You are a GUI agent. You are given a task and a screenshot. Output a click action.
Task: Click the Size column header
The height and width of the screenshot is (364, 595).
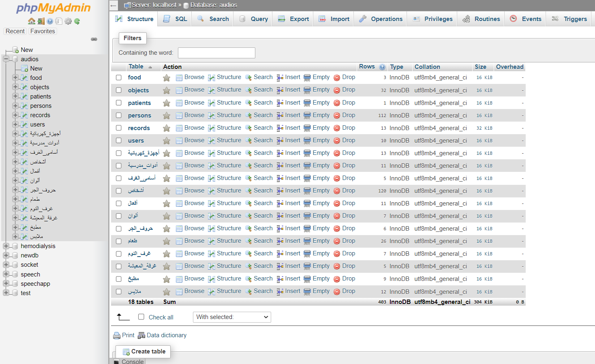point(480,67)
